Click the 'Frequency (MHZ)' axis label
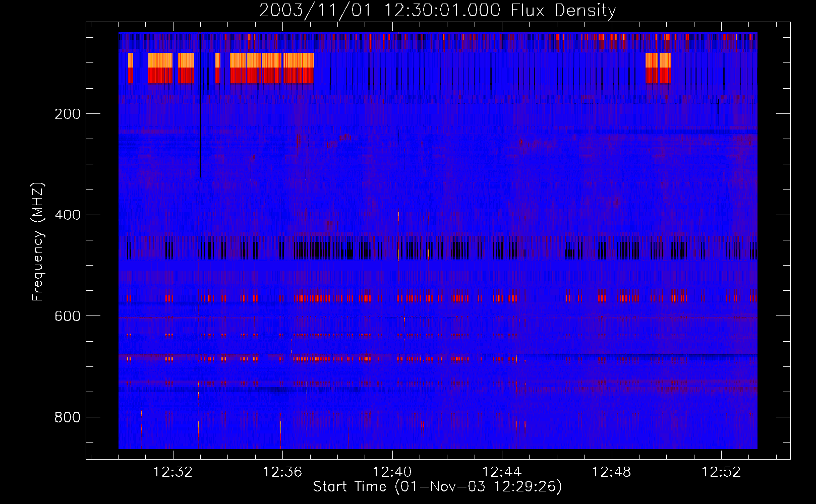Viewport: 816px width, 504px height. (38, 242)
